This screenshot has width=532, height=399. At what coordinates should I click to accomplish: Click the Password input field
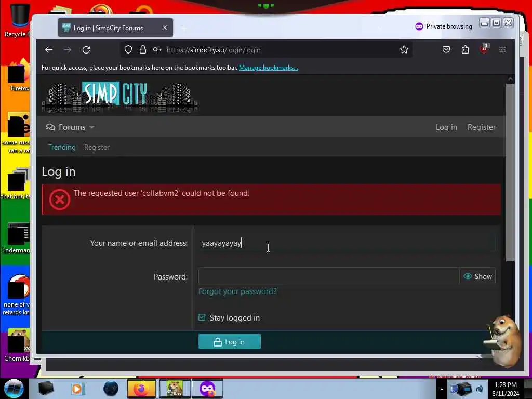328,276
